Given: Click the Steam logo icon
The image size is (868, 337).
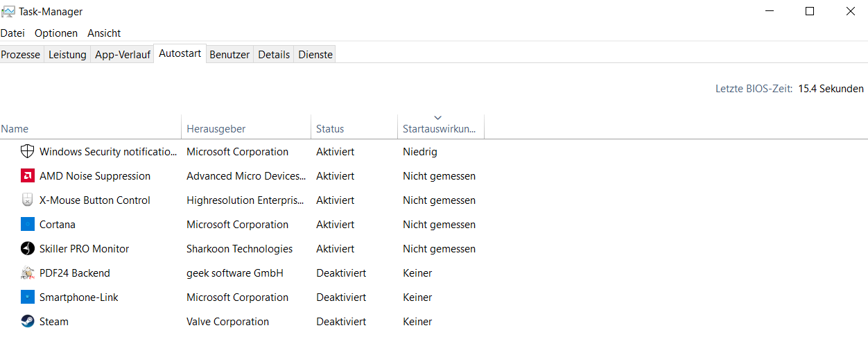Looking at the screenshot, I should coord(28,322).
